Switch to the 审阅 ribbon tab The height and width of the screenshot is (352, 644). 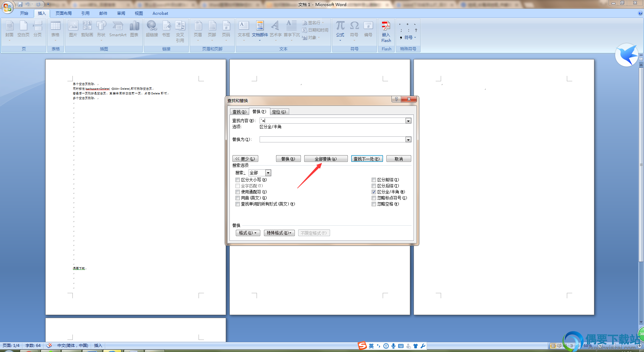(121, 13)
